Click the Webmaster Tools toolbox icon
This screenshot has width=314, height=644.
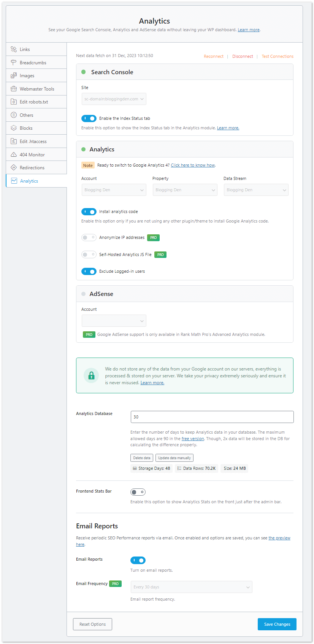[x=14, y=89]
